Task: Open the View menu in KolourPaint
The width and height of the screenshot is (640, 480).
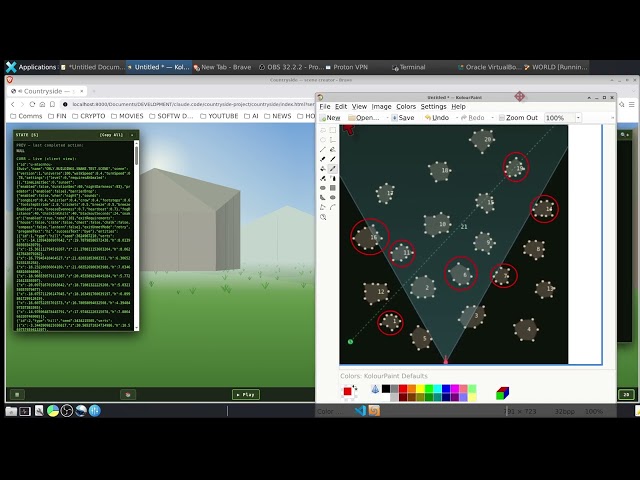Action: pyautogui.click(x=359, y=107)
